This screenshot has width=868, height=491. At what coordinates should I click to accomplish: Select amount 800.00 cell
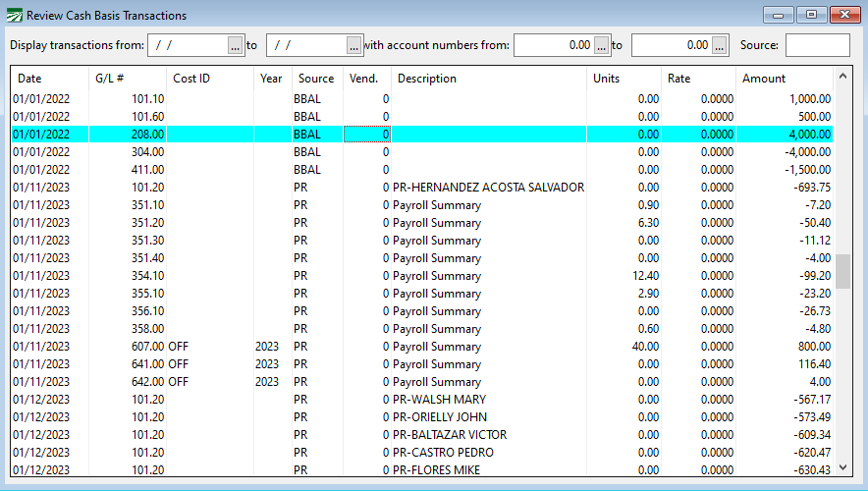coord(785,347)
